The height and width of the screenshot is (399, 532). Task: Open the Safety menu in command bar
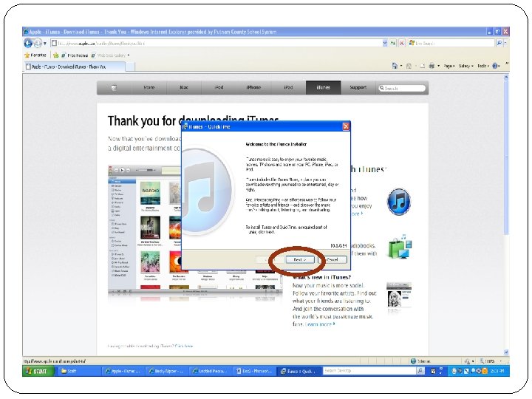(x=465, y=66)
